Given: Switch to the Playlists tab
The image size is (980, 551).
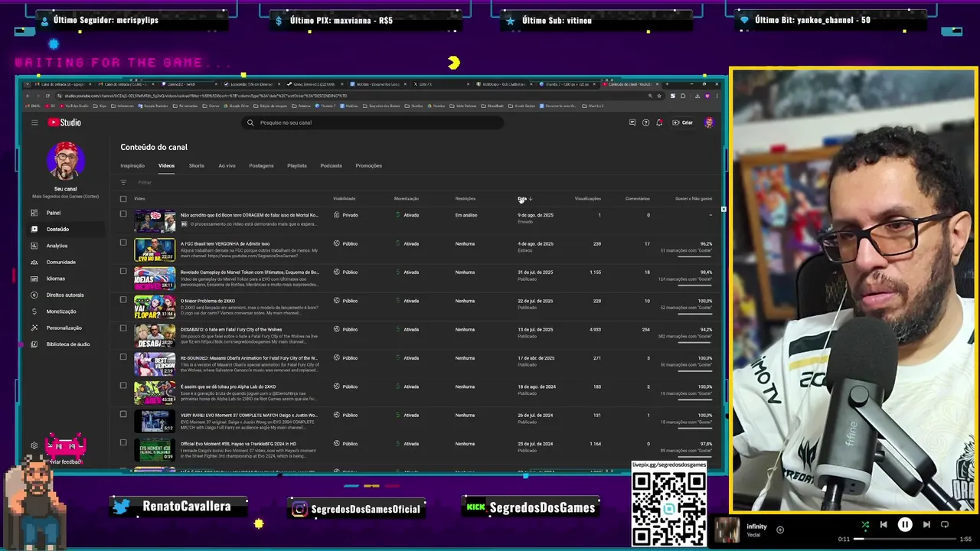Looking at the screenshot, I should coord(297,165).
